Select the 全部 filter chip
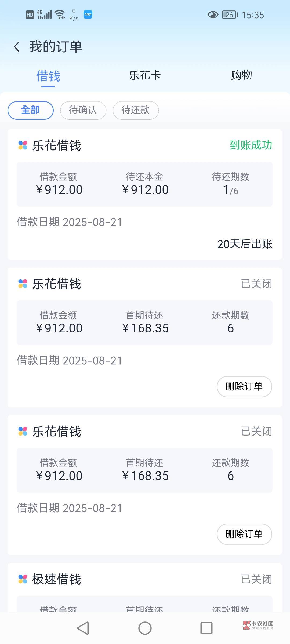The width and height of the screenshot is (290, 644). click(31, 110)
